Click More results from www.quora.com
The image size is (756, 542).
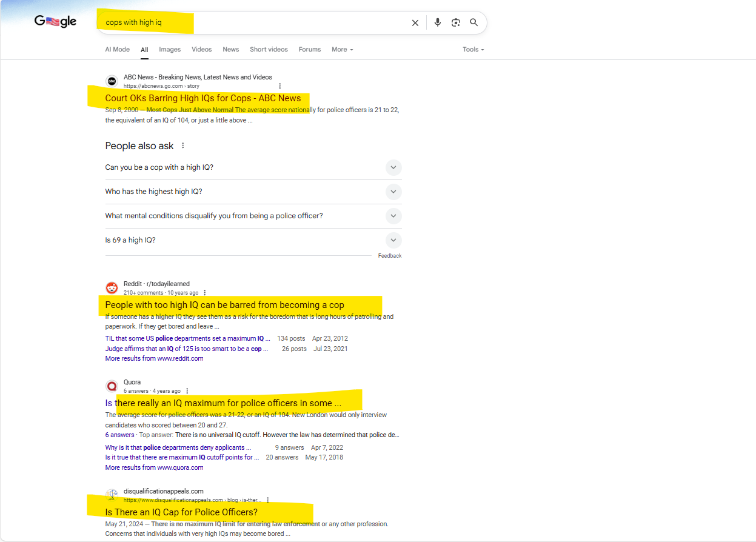point(154,468)
